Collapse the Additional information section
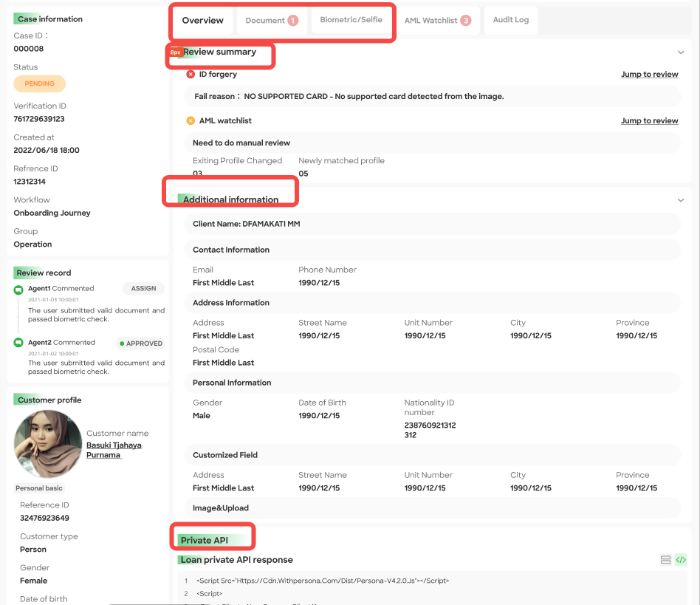The width and height of the screenshot is (700, 605). (x=681, y=200)
